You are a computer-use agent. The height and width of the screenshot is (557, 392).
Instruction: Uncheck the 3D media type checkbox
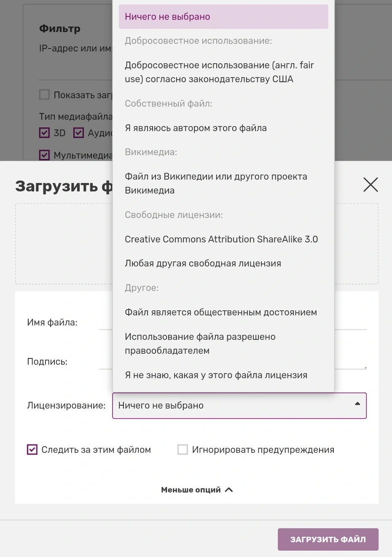tap(44, 133)
